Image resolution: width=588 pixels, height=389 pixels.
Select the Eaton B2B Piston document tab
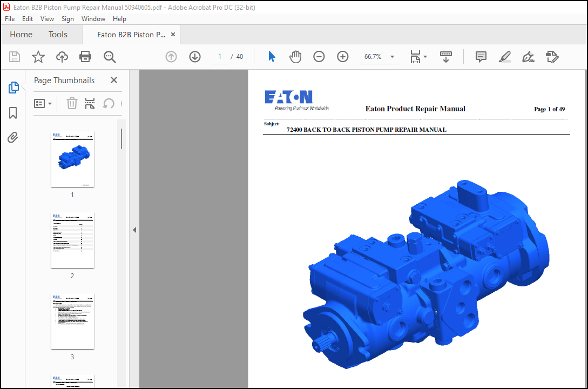[131, 35]
